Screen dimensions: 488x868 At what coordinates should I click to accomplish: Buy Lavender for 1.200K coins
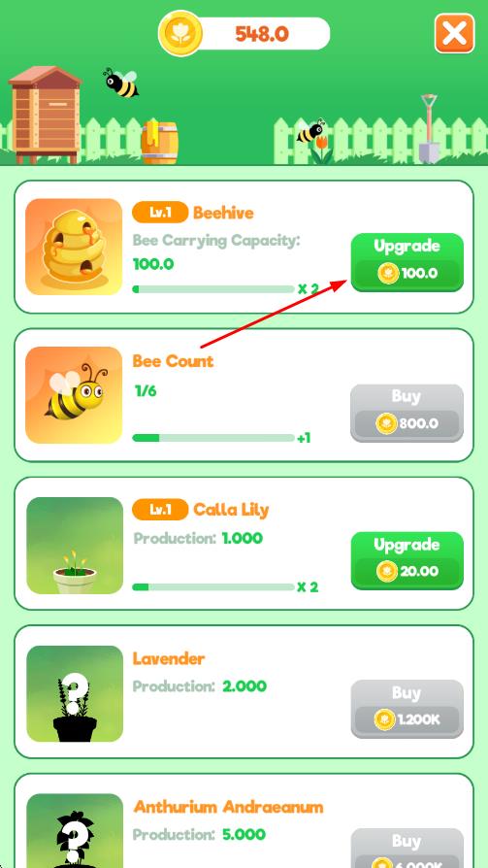pos(407,709)
